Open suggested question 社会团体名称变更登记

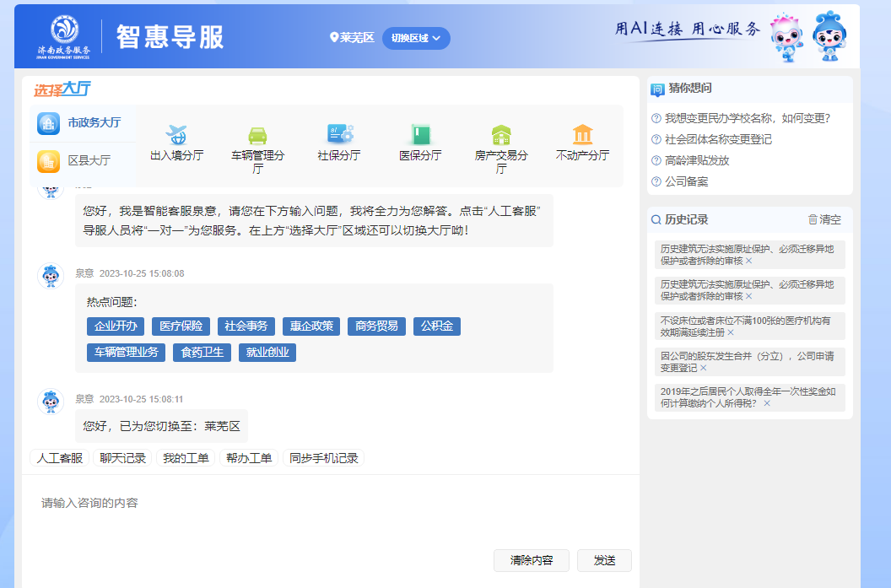(x=718, y=139)
